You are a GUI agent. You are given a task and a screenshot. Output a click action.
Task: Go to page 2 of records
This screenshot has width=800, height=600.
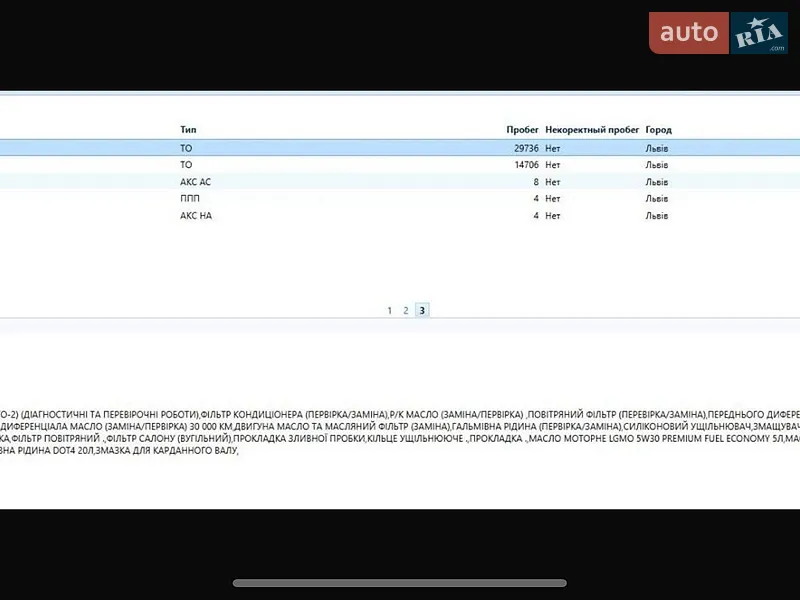[406, 310]
